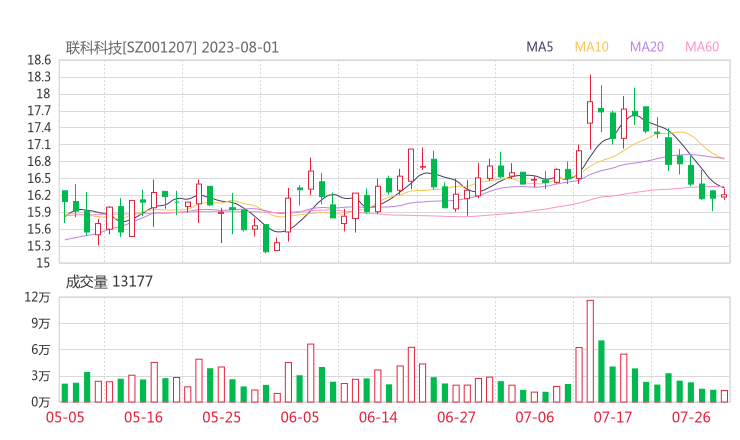Click the 15.3 price axis label
This screenshot has width=740, height=440.
(39, 246)
